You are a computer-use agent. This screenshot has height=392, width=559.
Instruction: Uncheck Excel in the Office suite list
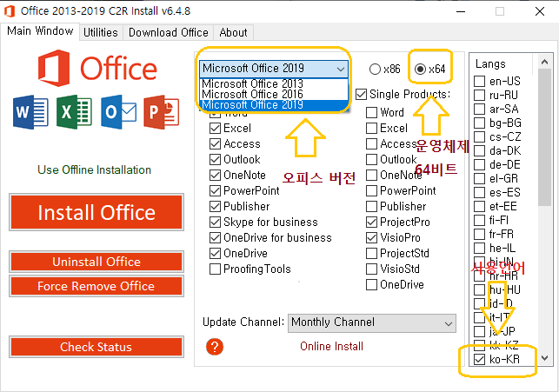point(215,129)
